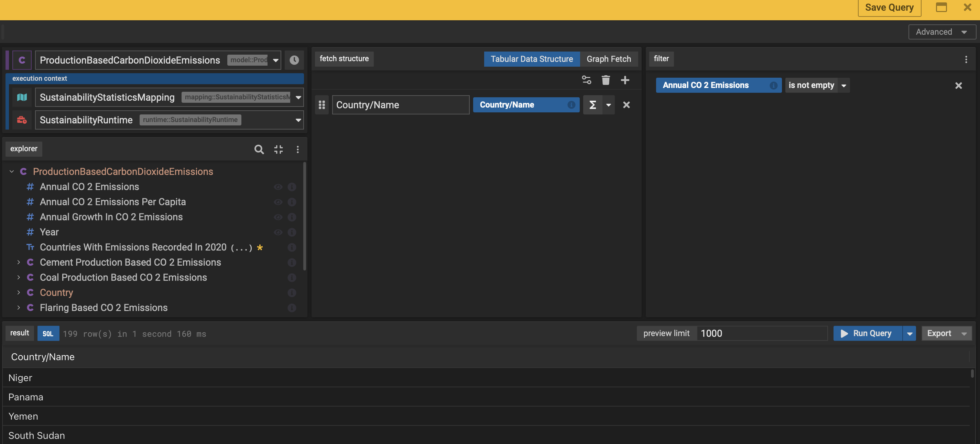Open the aggregate operator dropdown arrow

pyautogui.click(x=608, y=105)
